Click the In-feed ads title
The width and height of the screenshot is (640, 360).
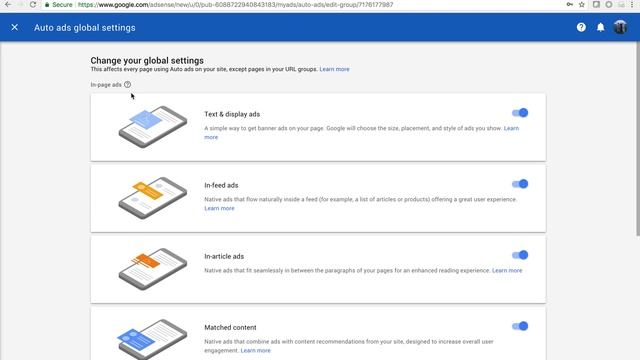(x=221, y=185)
